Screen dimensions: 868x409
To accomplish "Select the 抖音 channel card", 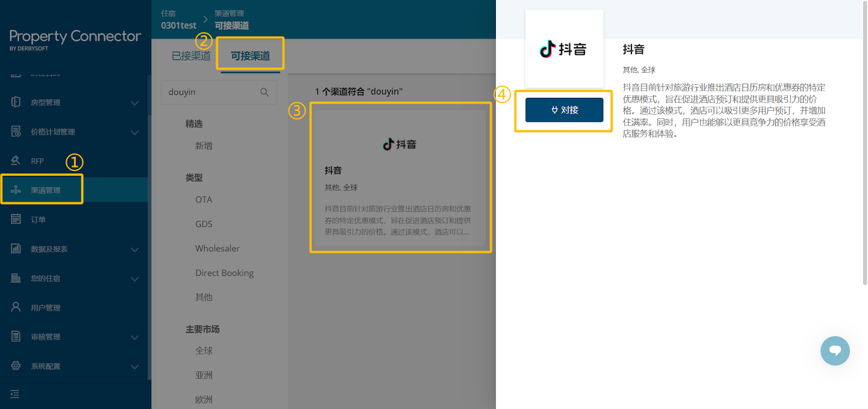I will 400,178.
